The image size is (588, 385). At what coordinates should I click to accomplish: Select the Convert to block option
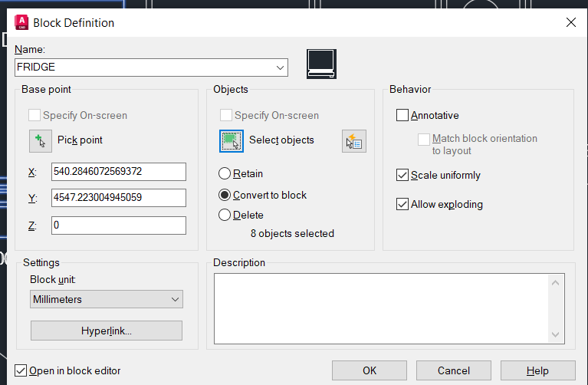pyautogui.click(x=225, y=195)
